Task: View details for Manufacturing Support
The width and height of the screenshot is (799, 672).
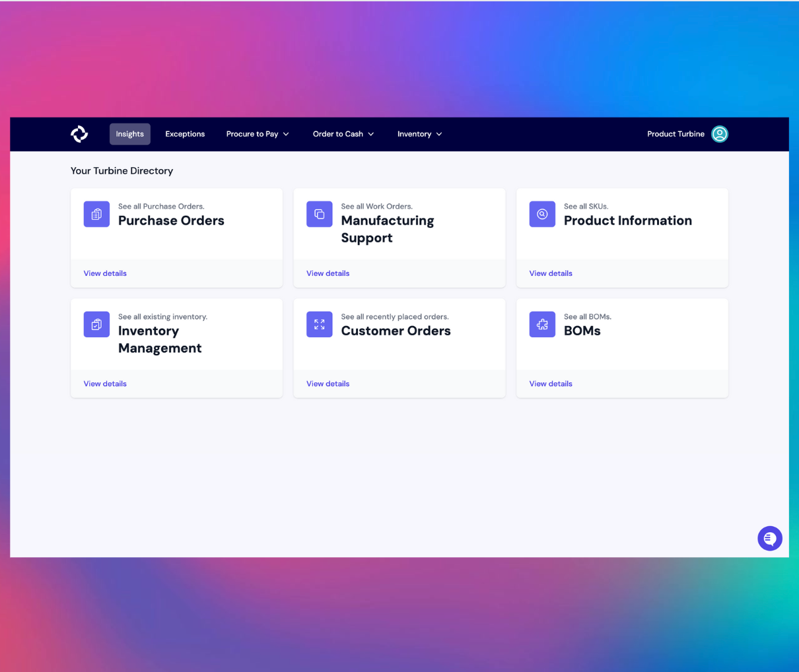Action: [328, 273]
